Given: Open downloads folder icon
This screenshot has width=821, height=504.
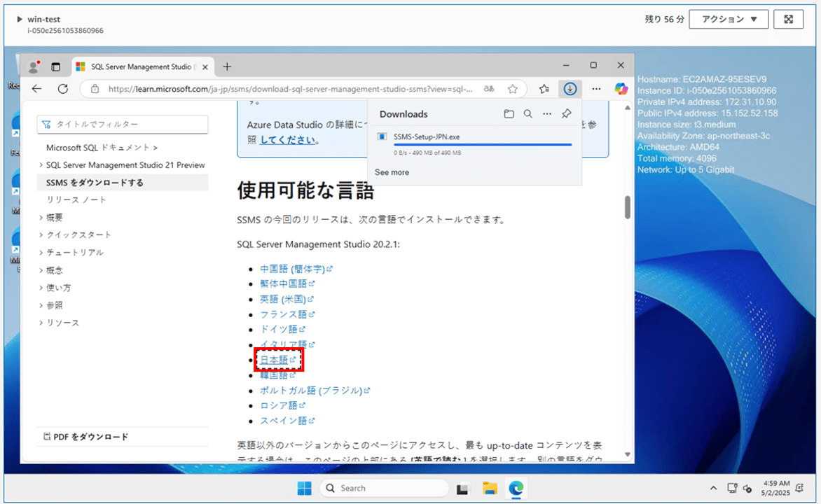Looking at the screenshot, I should (509, 113).
